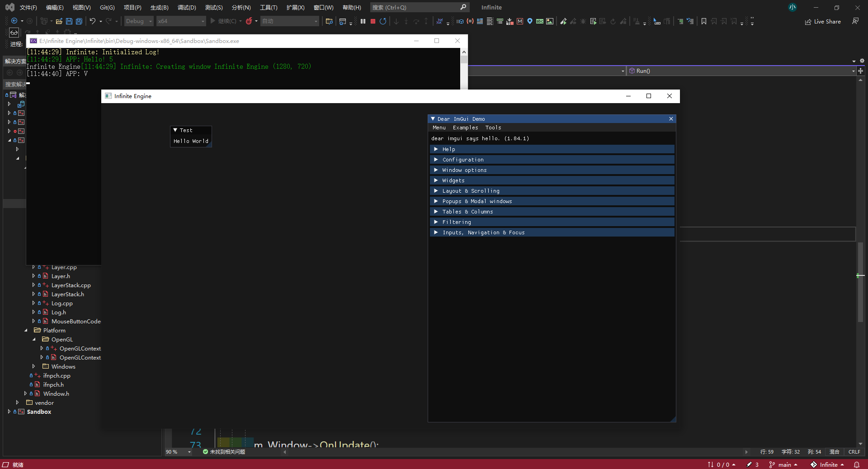Open the Examples menu in ImGui Demo

pos(465,128)
